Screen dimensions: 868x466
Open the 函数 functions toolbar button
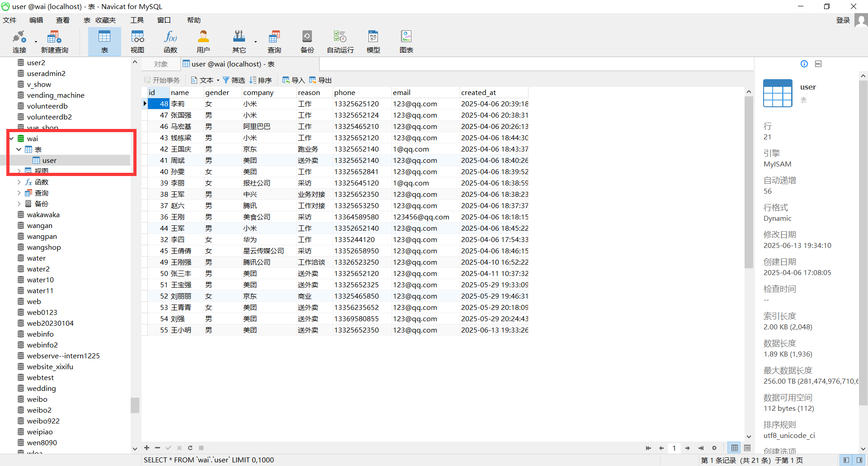pyautogui.click(x=170, y=42)
